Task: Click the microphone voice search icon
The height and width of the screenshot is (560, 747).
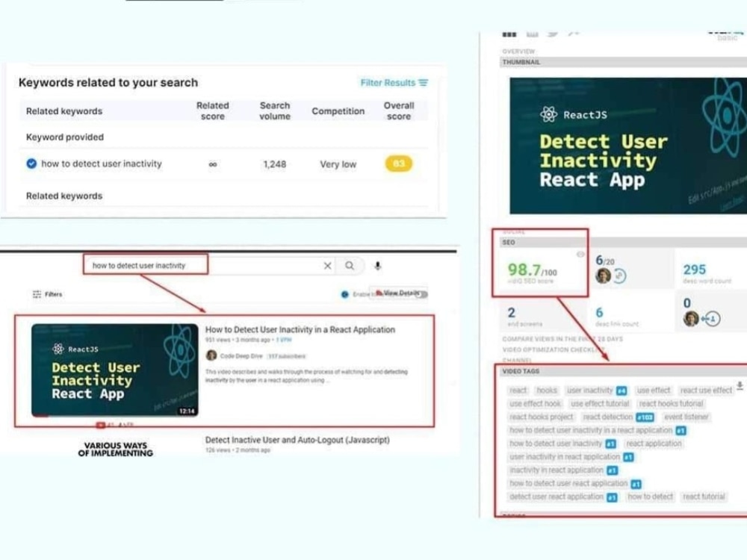Action: click(x=378, y=266)
